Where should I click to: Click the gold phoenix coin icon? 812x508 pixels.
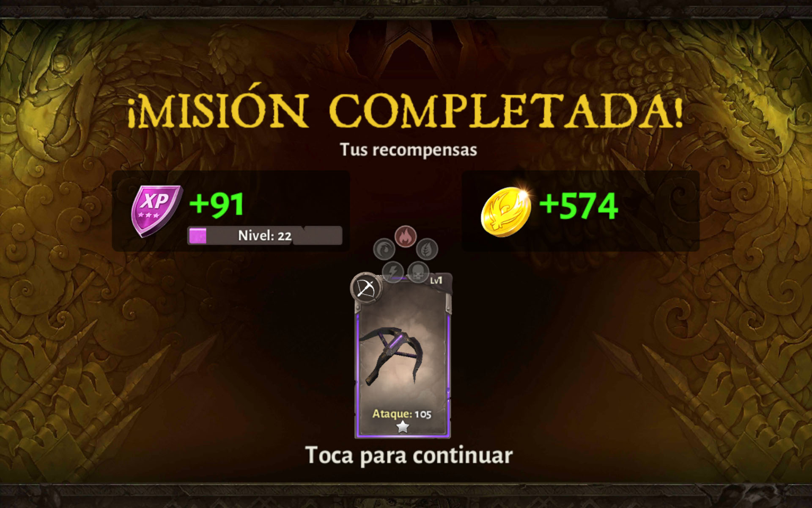click(x=506, y=211)
